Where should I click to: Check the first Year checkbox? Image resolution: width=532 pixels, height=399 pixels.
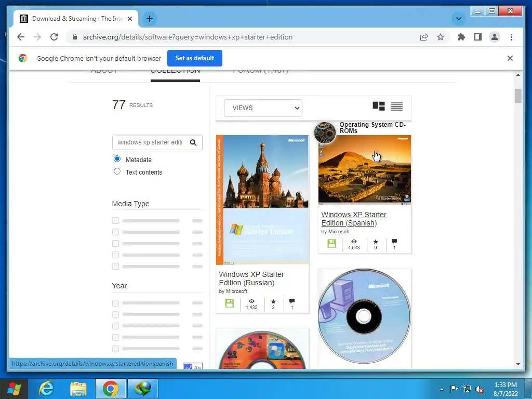pyautogui.click(x=115, y=303)
